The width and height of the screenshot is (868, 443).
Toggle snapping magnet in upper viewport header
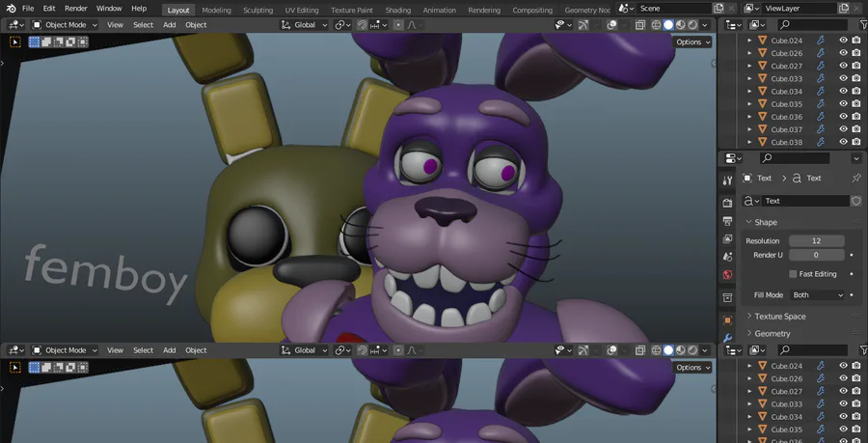(x=362, y=25)
